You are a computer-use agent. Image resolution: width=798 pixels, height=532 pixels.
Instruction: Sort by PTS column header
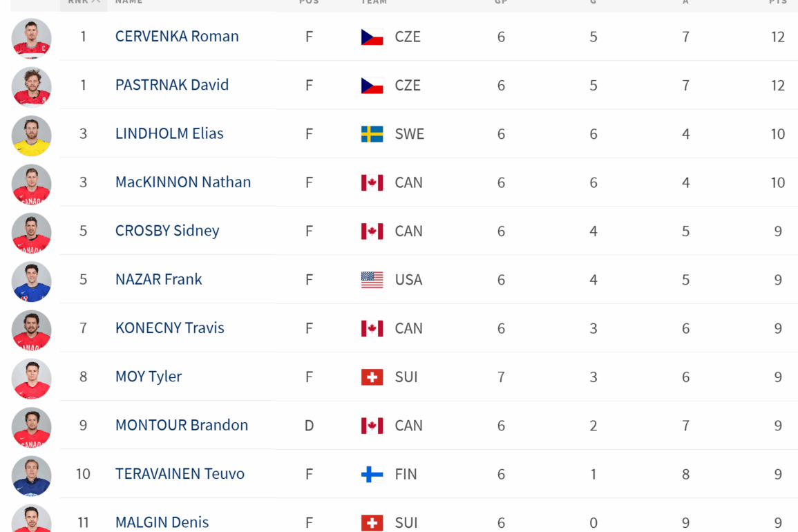click(x=778, y=2)
